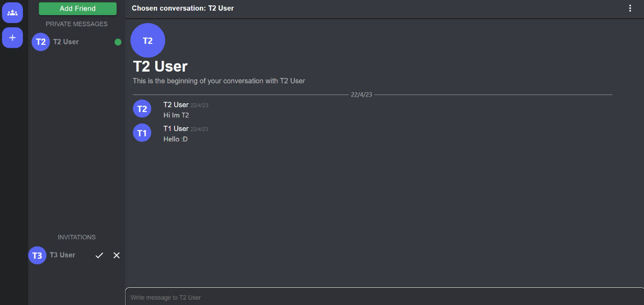
Task: Click T2 avatar in private messages list
Action: (40, 42)
